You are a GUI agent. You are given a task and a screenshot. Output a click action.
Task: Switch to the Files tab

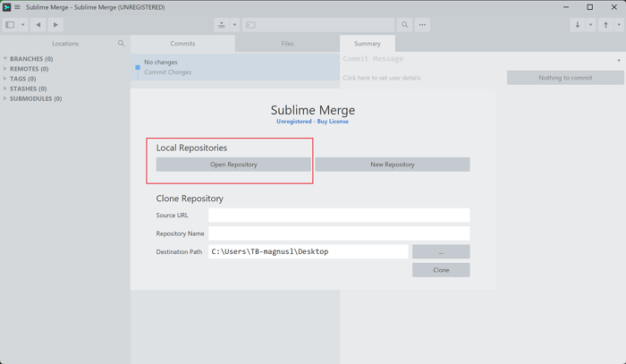[x=287, y=44]
